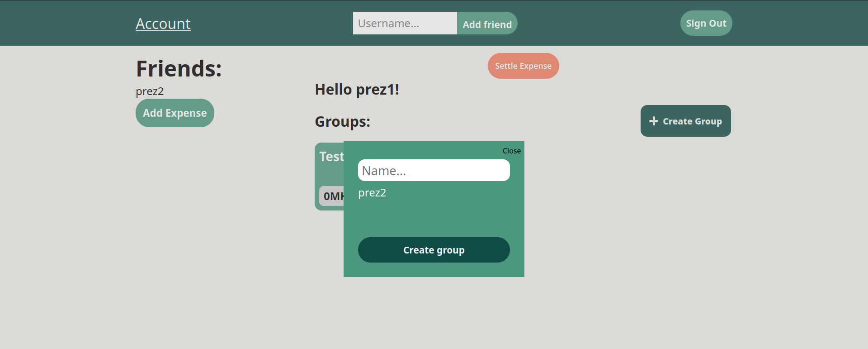868x349 pixels.
Task: Open the Account page link
Action: 163,24
